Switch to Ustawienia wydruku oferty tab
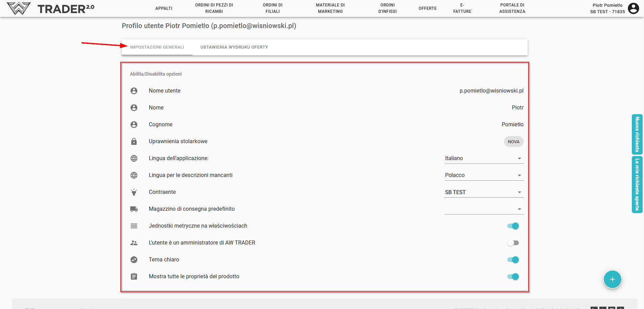 [234, 47]
